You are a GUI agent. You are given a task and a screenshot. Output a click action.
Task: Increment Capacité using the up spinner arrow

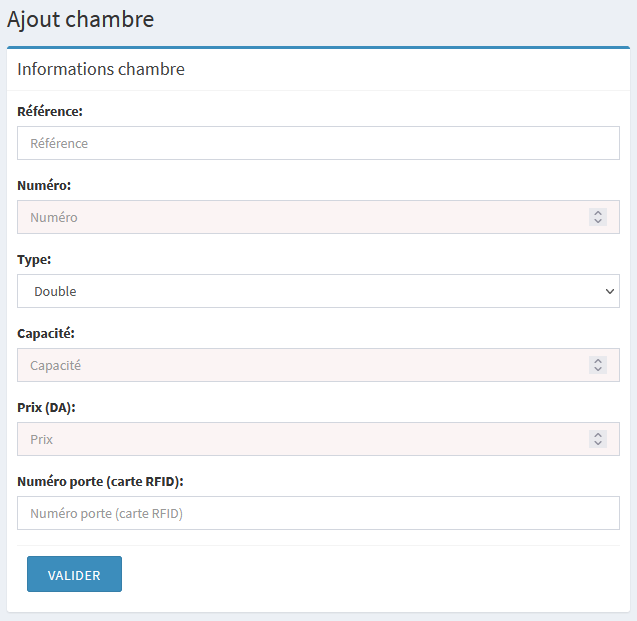tap(598, 361)
